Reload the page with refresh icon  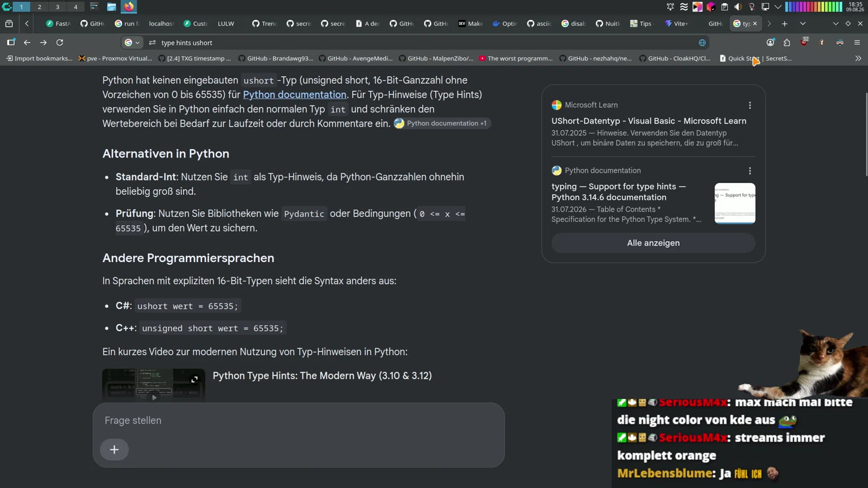pos(60,42)
